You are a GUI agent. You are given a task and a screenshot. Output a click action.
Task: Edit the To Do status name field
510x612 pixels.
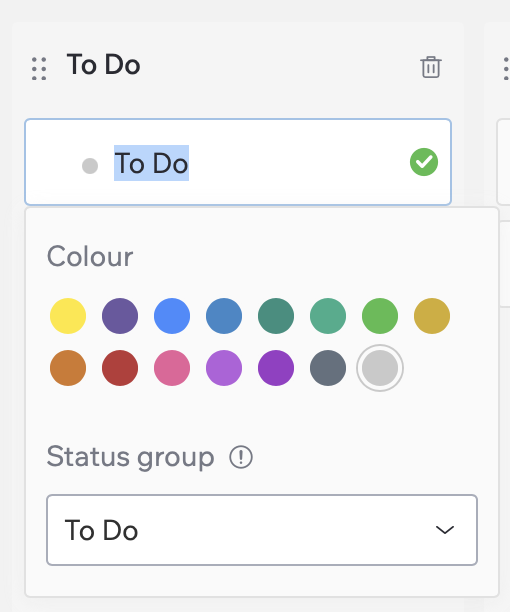point(238,162)
